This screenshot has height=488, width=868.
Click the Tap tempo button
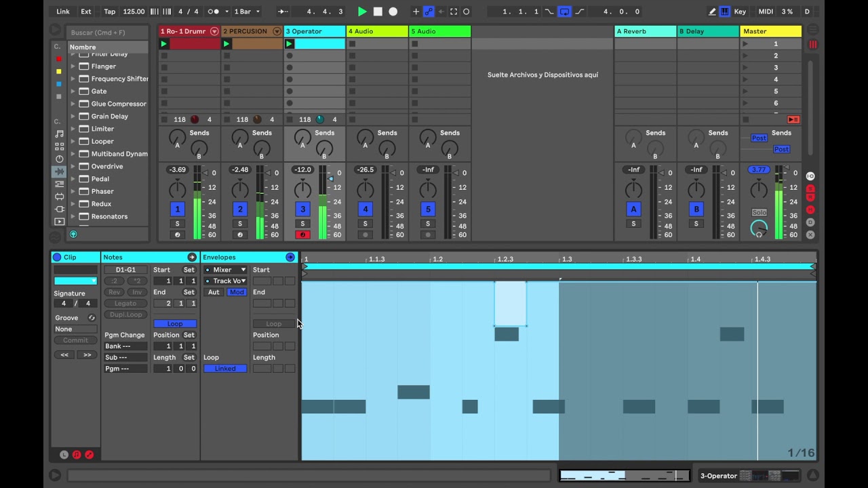[110, 12]
